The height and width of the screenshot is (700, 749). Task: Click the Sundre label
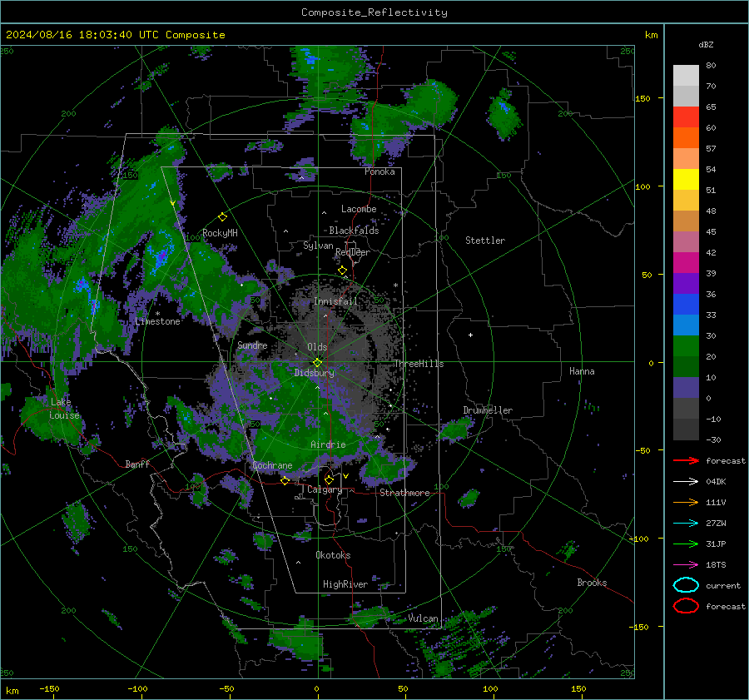pos(252,345)
